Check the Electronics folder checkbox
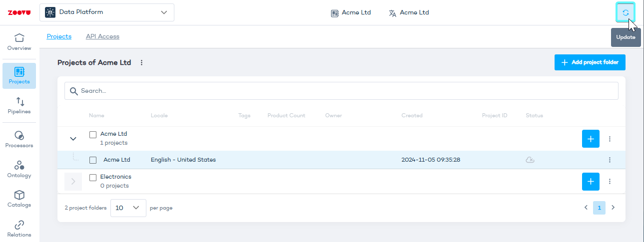 tap(93, 177)
